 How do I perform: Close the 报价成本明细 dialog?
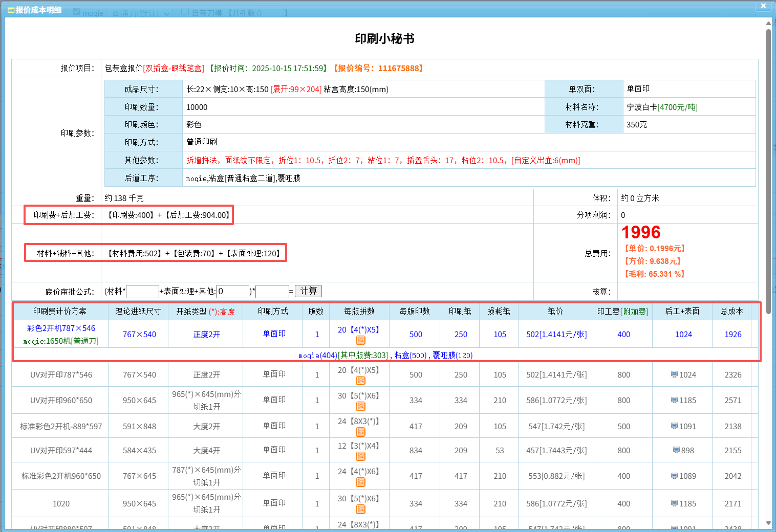coord(763,6)
